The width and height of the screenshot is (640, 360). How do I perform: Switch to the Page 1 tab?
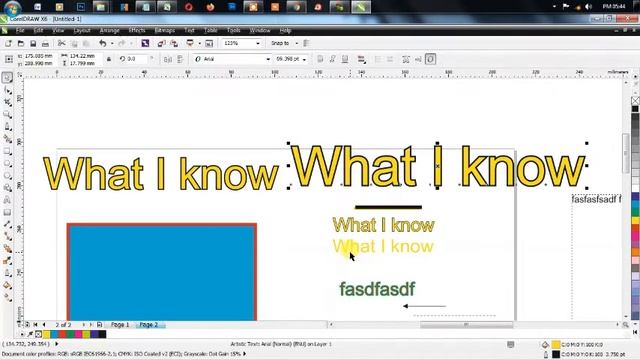pyautogui.click(x=120, y=325)
